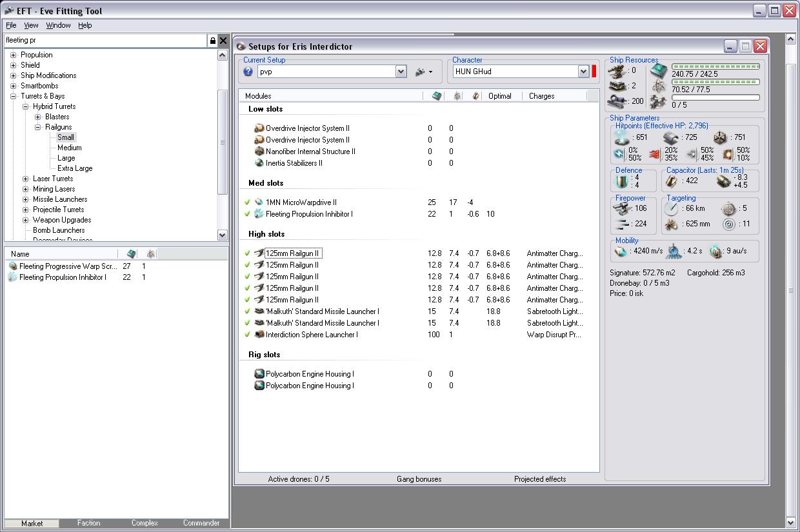800x532 pixels.
Task: Open the Window menu
Action: [x=58, y=25]
